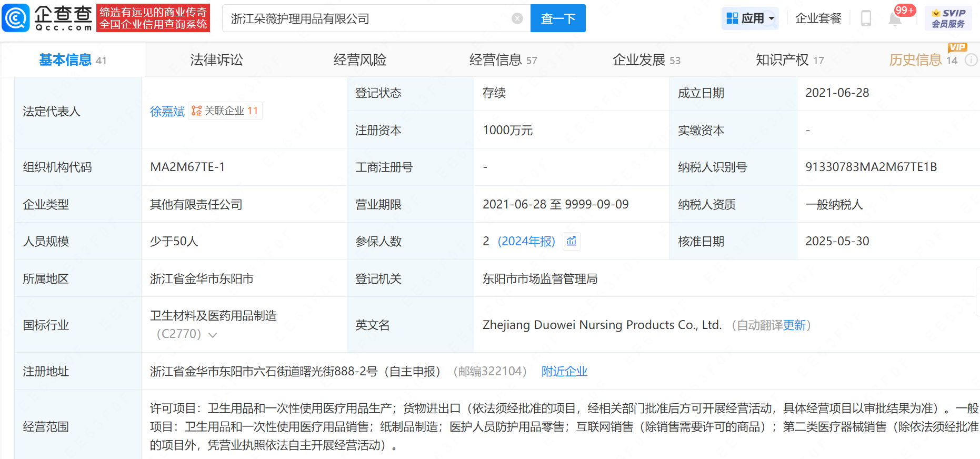Viewport: 980px width, 459px height.
Task: Select the approval date 2025-05-30
Action: click(x=837, y=241)
